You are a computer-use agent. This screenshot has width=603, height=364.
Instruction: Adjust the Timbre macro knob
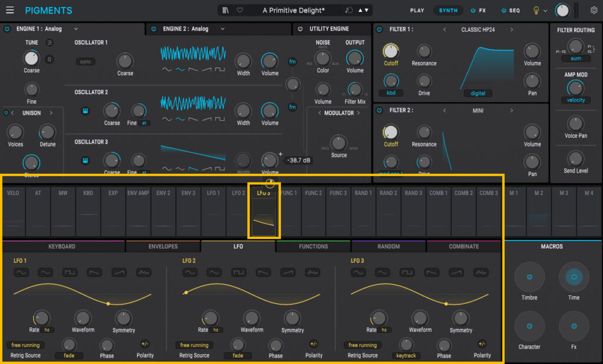point(529,277)
